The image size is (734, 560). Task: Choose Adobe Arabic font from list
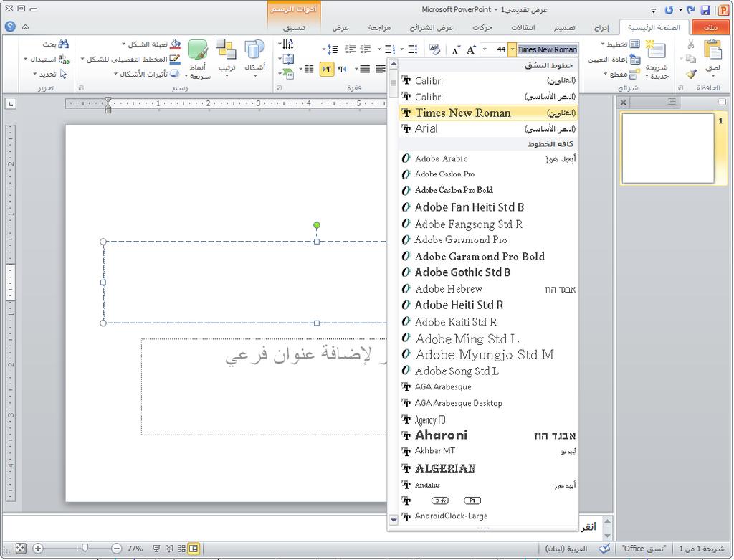pyautogui.click(x=488, y=158)
